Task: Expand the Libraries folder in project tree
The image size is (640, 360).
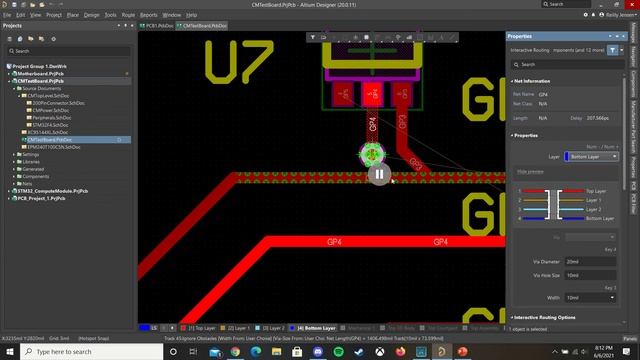Action: coord(14,162)
